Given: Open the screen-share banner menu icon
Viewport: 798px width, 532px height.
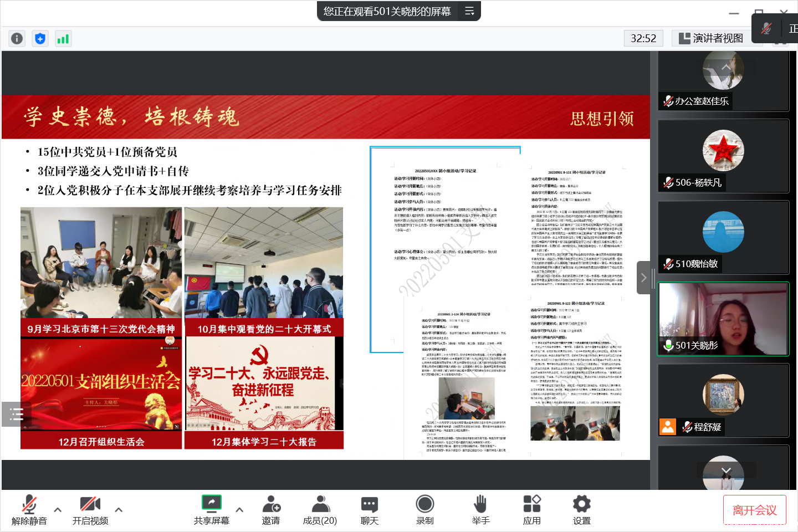Looking at the screenshot, I should tap(469, 11).
